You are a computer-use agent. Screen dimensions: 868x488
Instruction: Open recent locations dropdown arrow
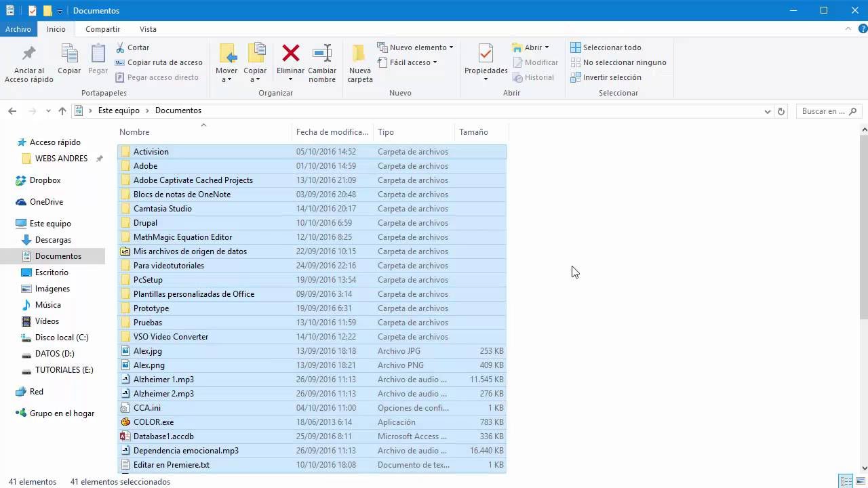[48, 111]
